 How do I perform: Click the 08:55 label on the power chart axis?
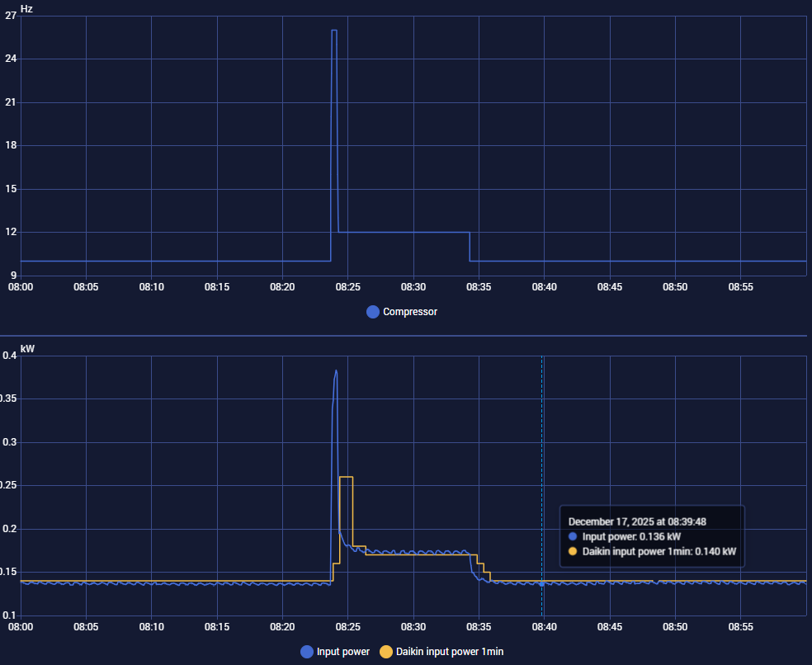740,627
